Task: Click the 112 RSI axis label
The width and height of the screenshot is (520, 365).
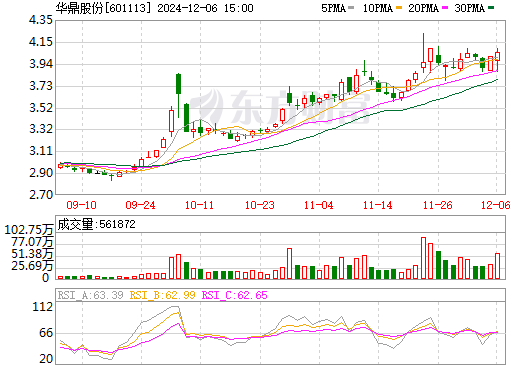Action: point(43,307)
